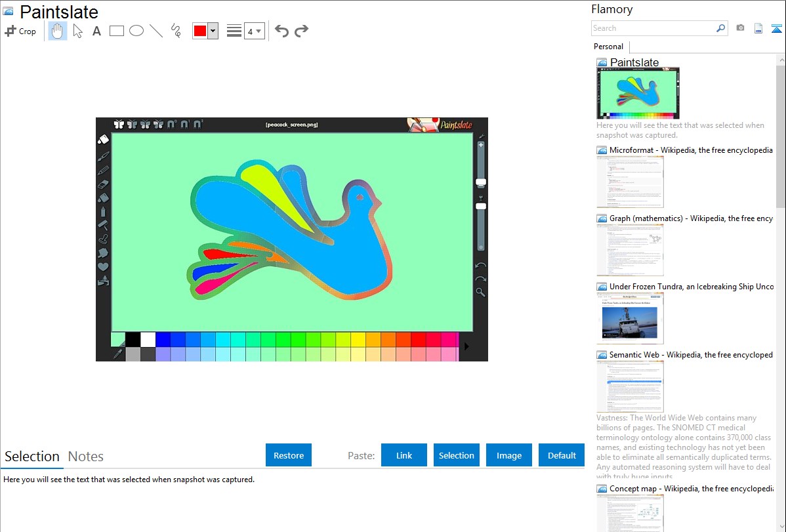Click the Flamory search field
786x532 pixels.
click(653, 28)
